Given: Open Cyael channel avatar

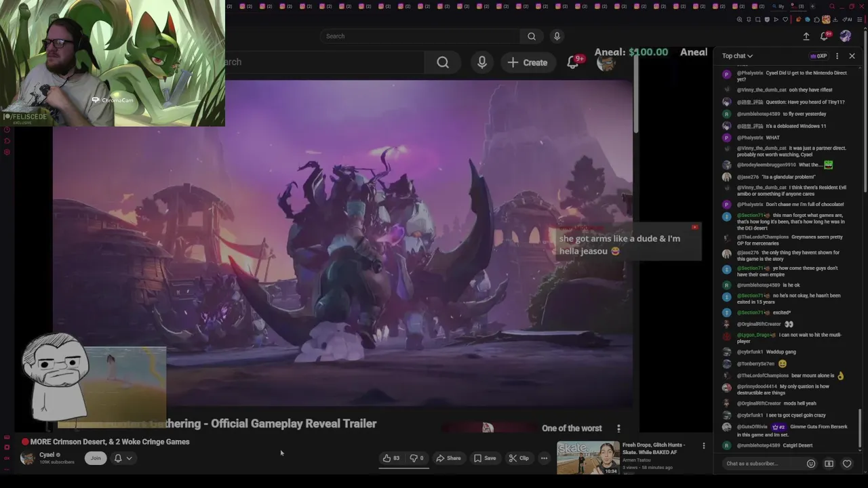Looking at the screenshot, I should (27, 458).
